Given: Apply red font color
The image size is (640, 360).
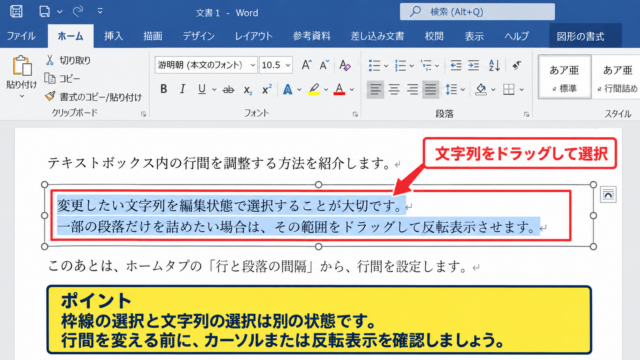Looking at the screenshot, I should tap(340, 89).
